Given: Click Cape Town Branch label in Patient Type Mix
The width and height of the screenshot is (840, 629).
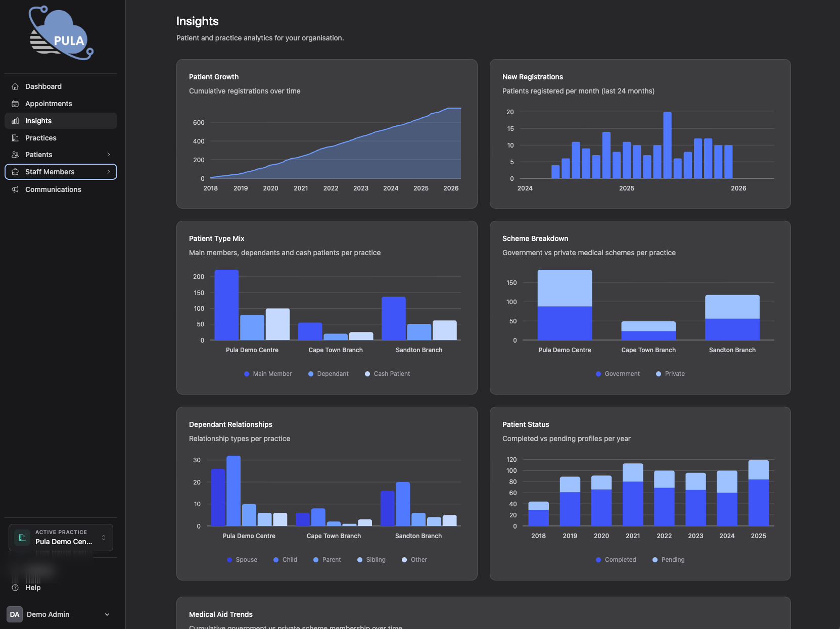Looking at the screenshot, I should (336, 350).
